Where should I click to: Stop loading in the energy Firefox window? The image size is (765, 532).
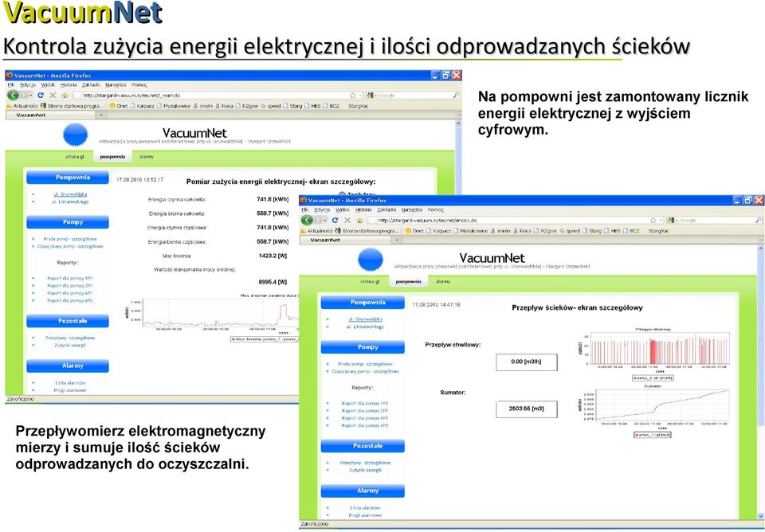(x=53, y=96)
